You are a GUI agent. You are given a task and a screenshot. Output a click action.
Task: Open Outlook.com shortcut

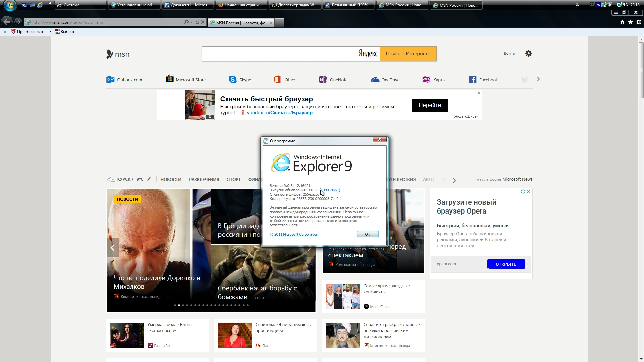pos(124,80)
